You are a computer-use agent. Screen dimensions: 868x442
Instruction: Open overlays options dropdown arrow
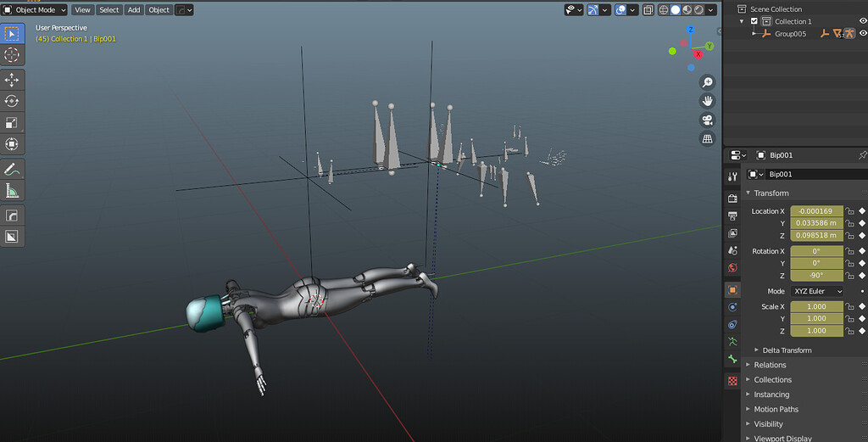pyautogui.click(x=632, y=10)
